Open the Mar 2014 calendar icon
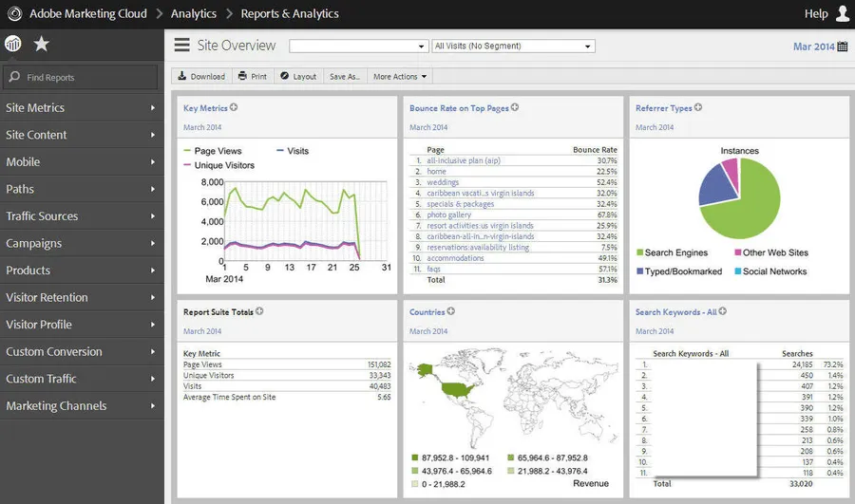 coord(843,47)
